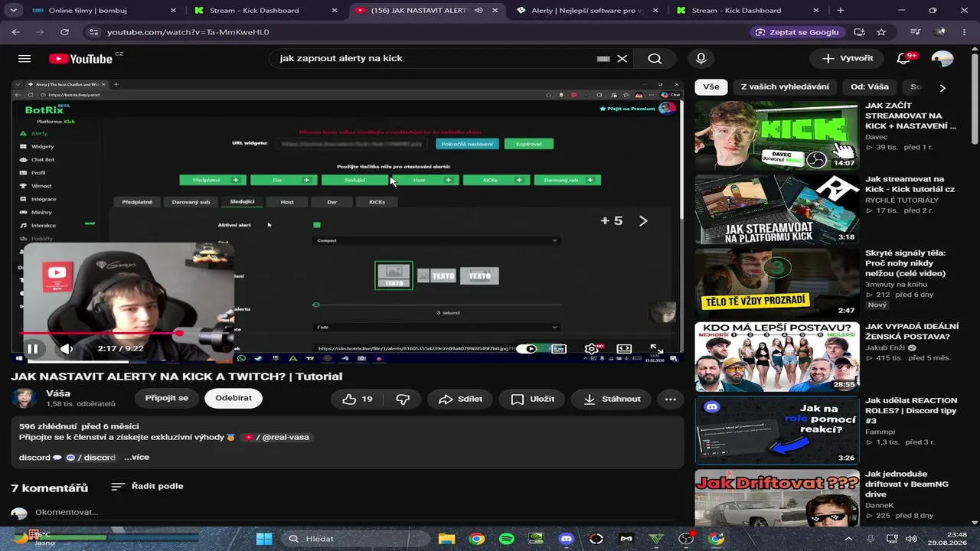The image size is (980, 551).
Task: Dislike the video
Action: point(403,399)
